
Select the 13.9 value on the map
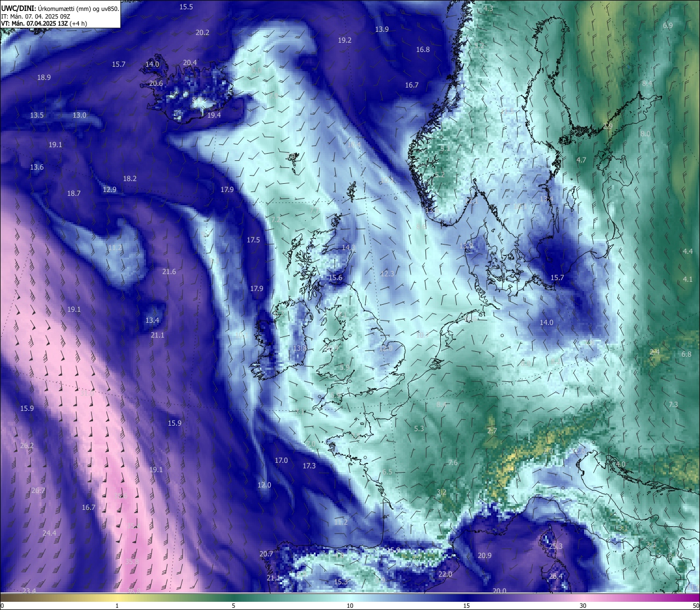point(382,29)
